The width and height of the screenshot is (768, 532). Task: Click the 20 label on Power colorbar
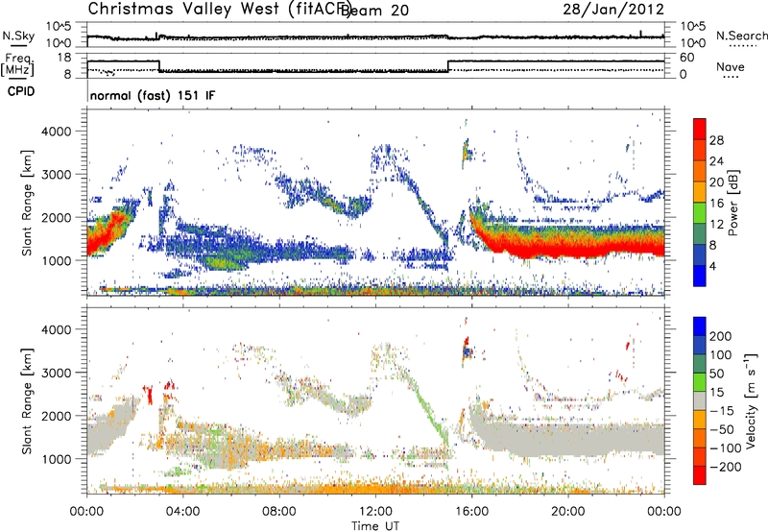pos(716,182)
